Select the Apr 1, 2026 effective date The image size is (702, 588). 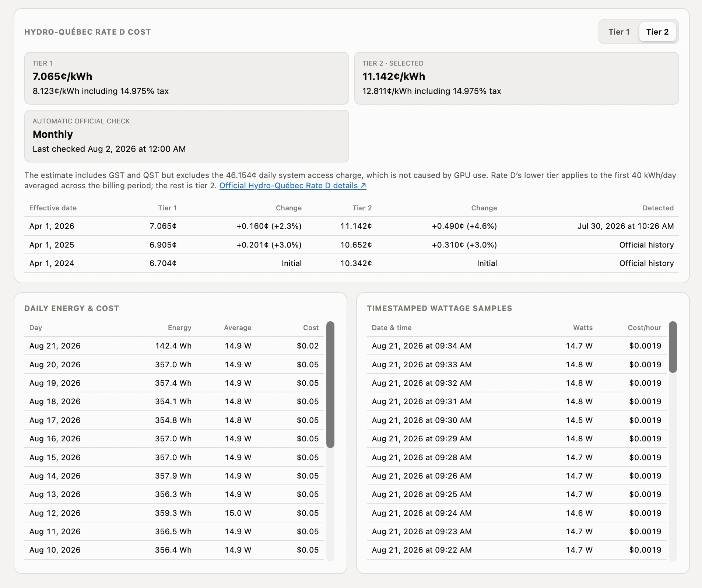coord(52,226)
